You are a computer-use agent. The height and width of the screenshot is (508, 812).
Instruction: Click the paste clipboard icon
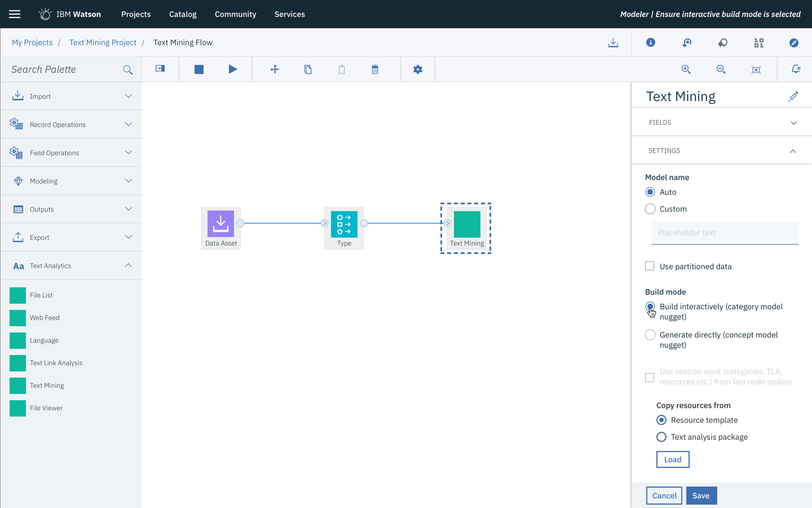341,69
